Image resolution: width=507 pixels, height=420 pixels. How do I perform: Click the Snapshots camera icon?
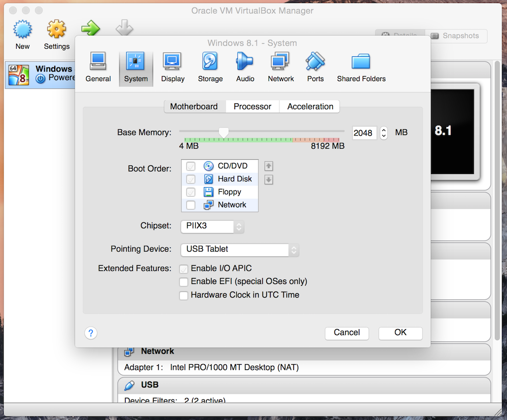click(435, 36)
